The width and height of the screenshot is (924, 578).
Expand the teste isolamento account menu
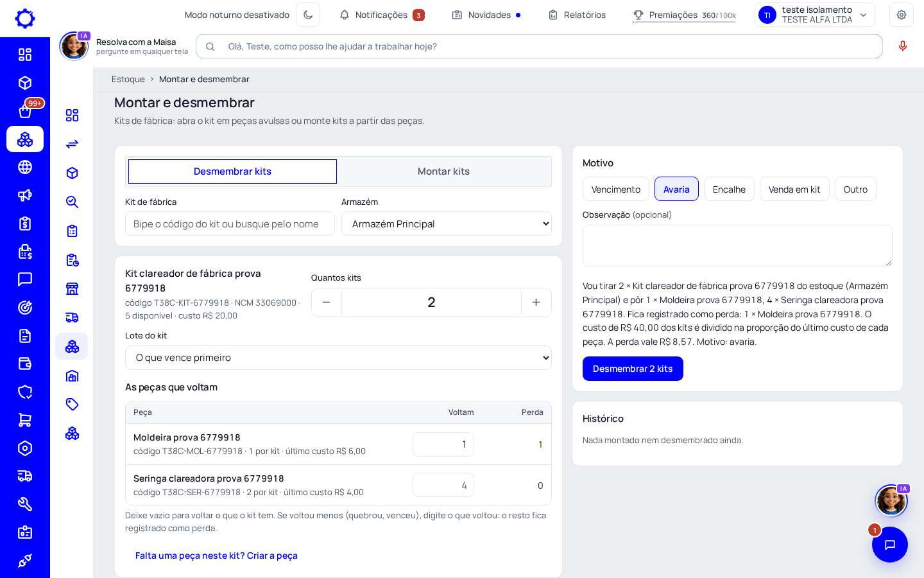pos(815,15)
